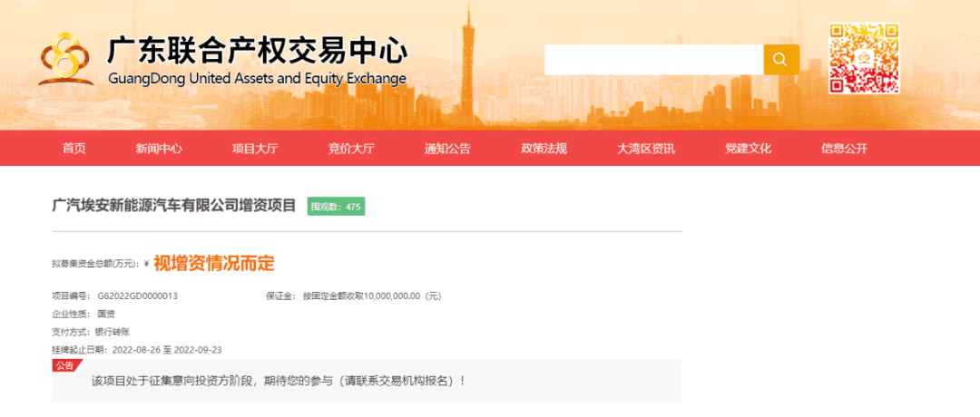Click the red 公告 tag

(65, 366)
